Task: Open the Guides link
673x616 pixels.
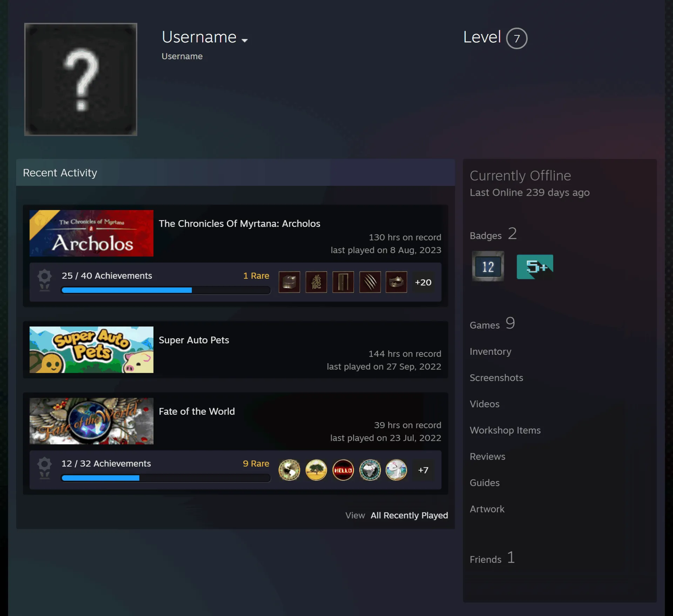Action: click(484, 483)
